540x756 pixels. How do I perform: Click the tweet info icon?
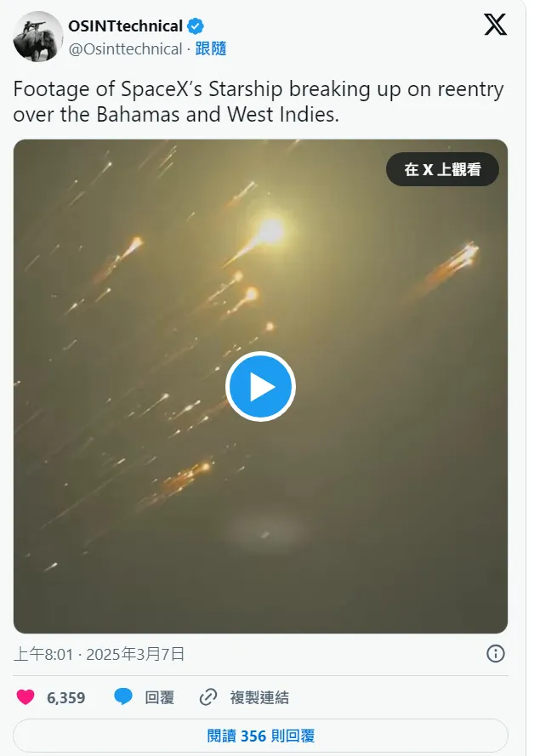click(x=495, y=654)
